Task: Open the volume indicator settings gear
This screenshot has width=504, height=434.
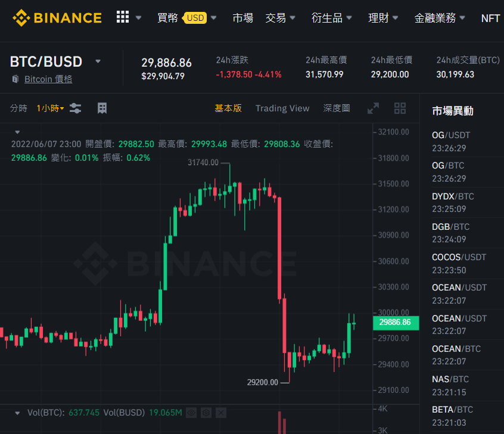Action: click(206, 413)
